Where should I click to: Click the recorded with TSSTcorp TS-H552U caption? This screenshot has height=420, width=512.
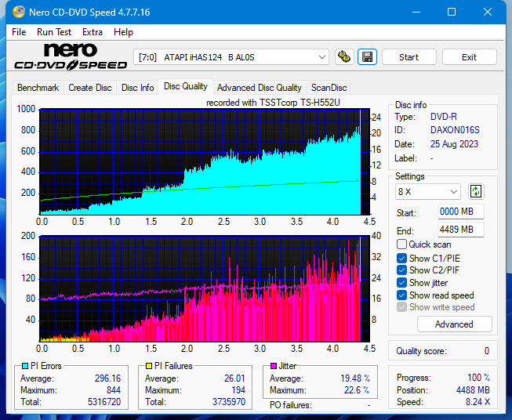[273, 103]
